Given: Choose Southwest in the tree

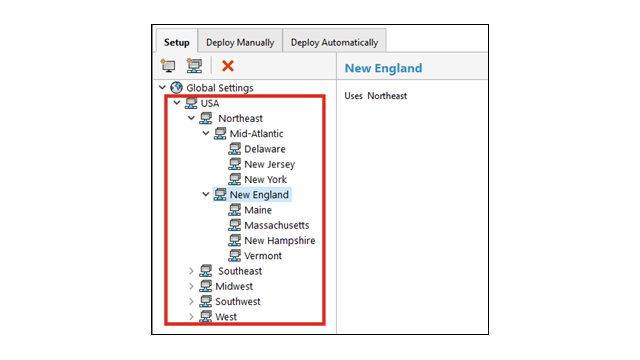Looking at the screenshot, I should click(238, 302).
